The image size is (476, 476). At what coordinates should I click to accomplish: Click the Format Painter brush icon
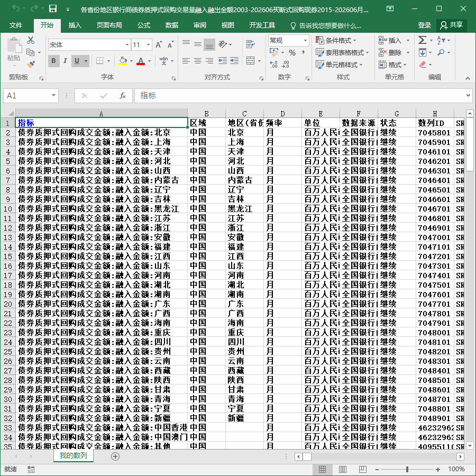[30, 64]
